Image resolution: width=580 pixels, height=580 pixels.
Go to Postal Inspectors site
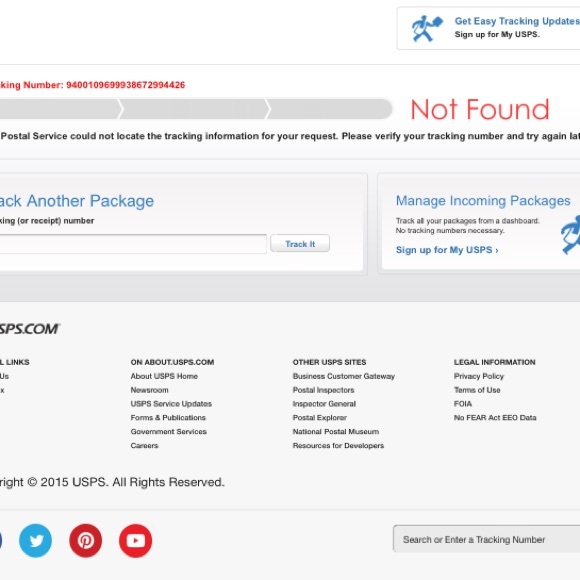pos(323,390)
